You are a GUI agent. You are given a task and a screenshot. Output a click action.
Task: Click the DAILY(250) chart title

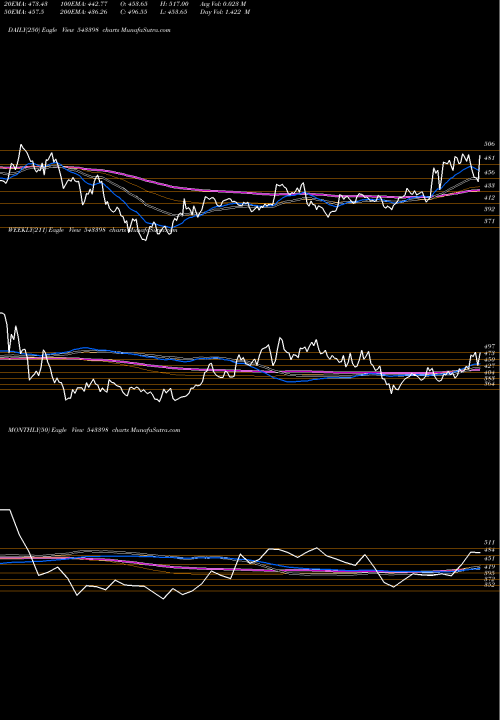click(89, 30)
